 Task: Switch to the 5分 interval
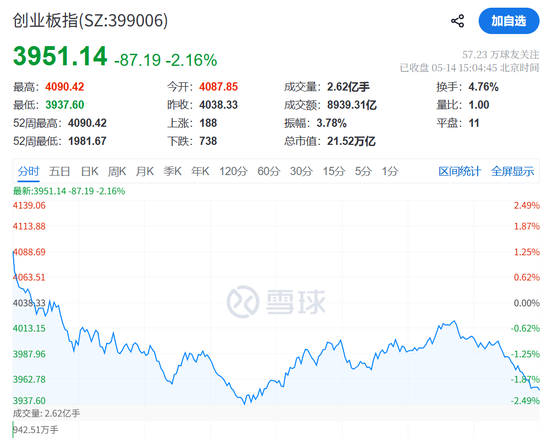pos(363,171)
